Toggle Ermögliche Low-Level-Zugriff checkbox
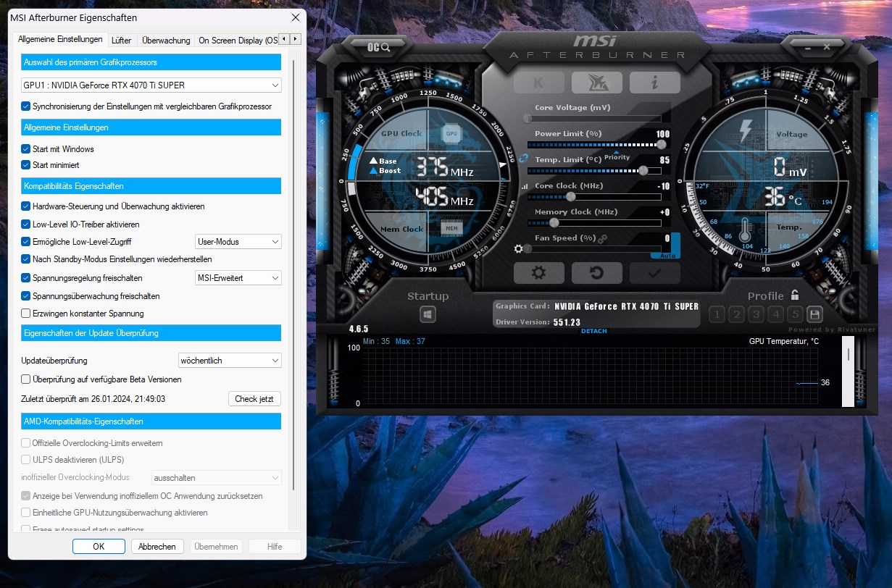This screenshot has width=892, height=588. pyautogui.click(x=26, y=242)
